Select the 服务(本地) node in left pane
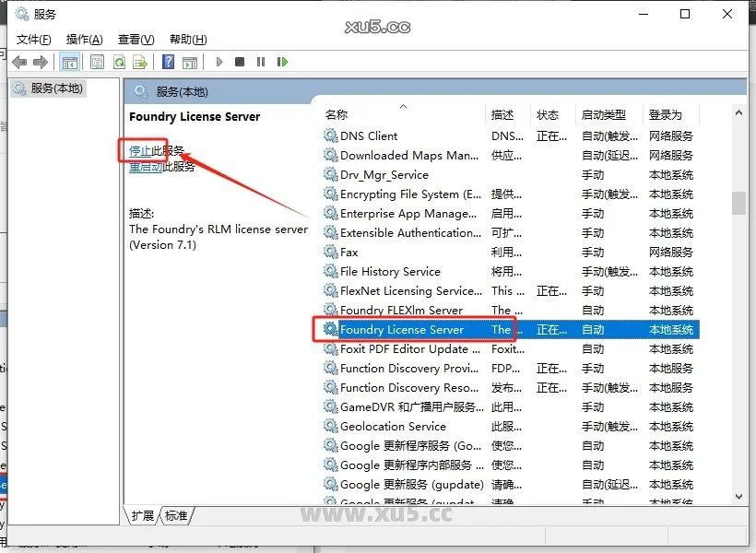Screen dimensions: 756x553 [55, 89]
